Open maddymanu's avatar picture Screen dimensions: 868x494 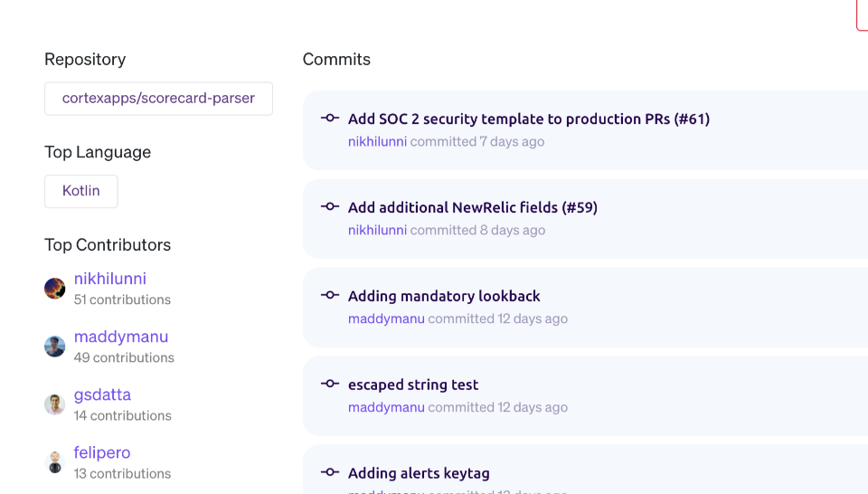[55, 347]
